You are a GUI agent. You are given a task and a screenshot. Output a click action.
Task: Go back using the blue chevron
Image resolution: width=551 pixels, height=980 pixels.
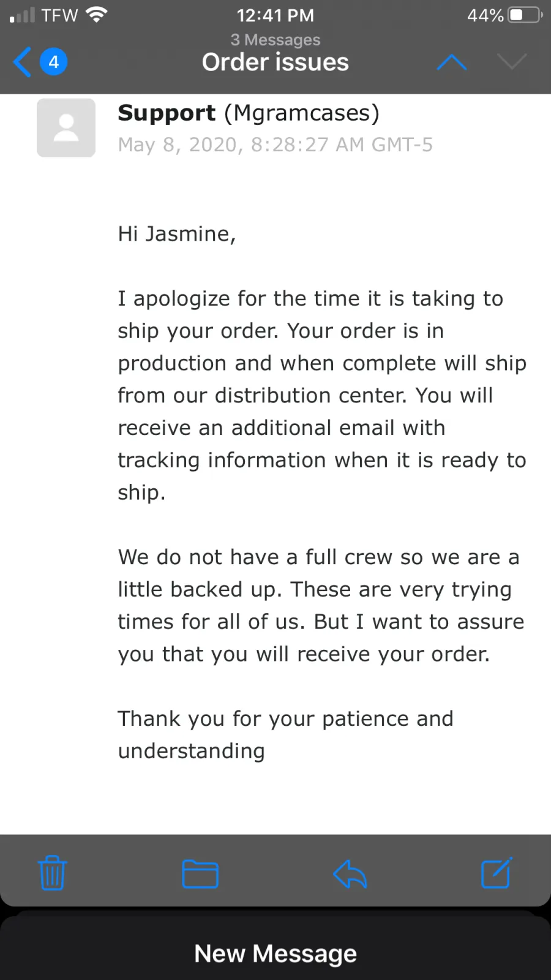(22, 62)
